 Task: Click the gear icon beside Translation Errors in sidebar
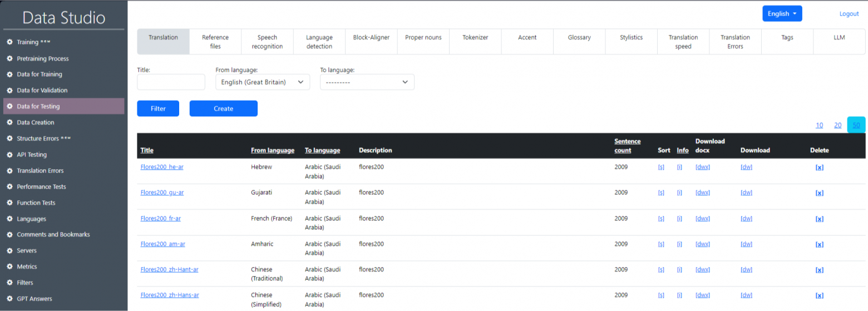tap(9, 171)
